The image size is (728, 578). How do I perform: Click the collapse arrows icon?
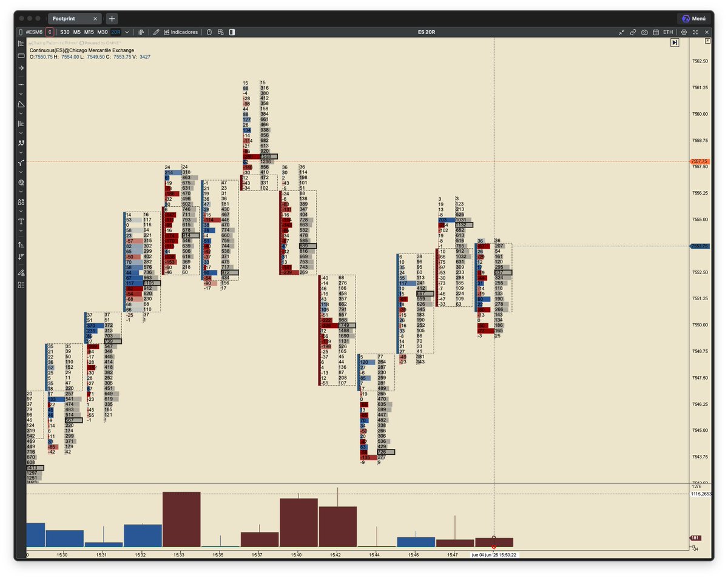coord(622,32)
